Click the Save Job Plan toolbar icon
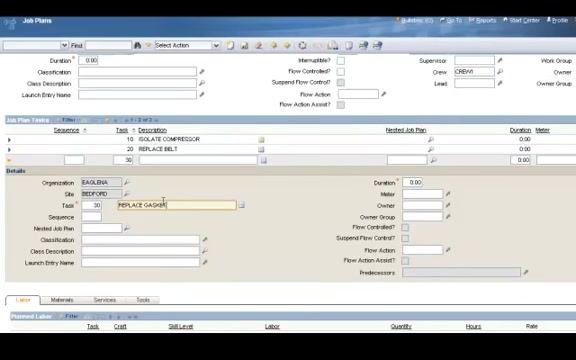Image resolution: width=576 pixels, height=360 pixels. [244, 45]
